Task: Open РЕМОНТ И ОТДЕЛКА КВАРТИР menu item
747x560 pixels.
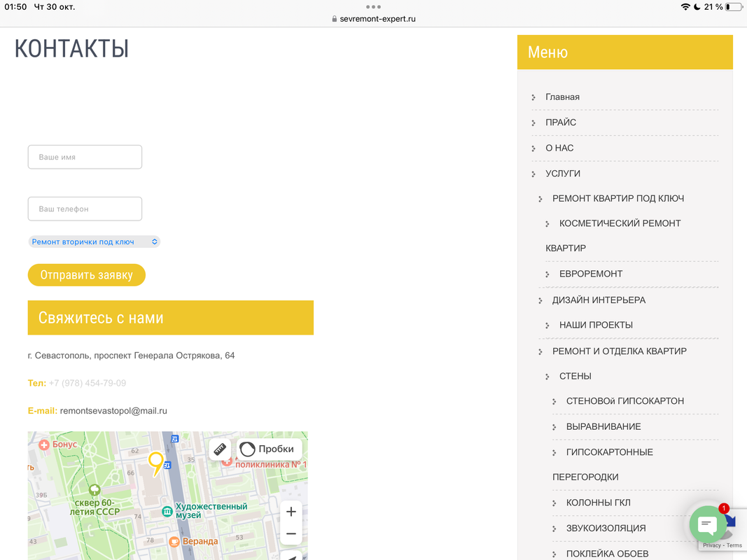Action: click(x=620, y=351)
